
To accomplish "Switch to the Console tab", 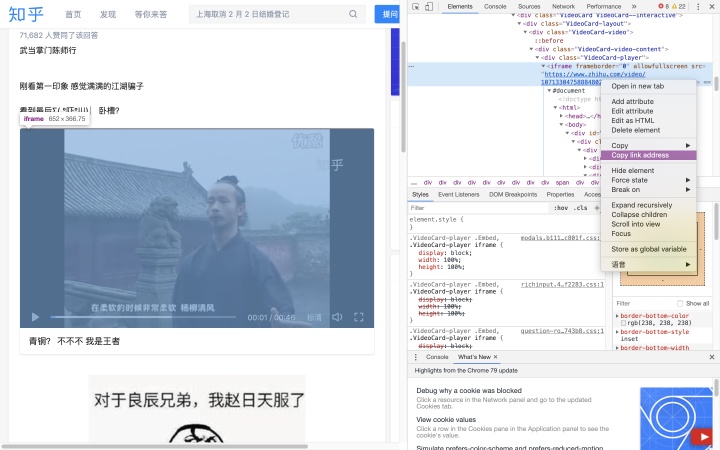I will 495,6.
